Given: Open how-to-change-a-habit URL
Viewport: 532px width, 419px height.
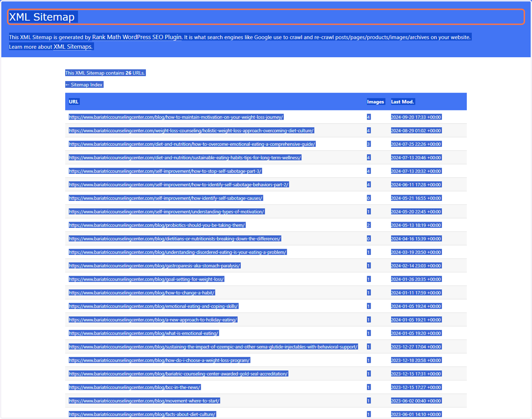Looking at the screenshot, I should tap(142, 293).
